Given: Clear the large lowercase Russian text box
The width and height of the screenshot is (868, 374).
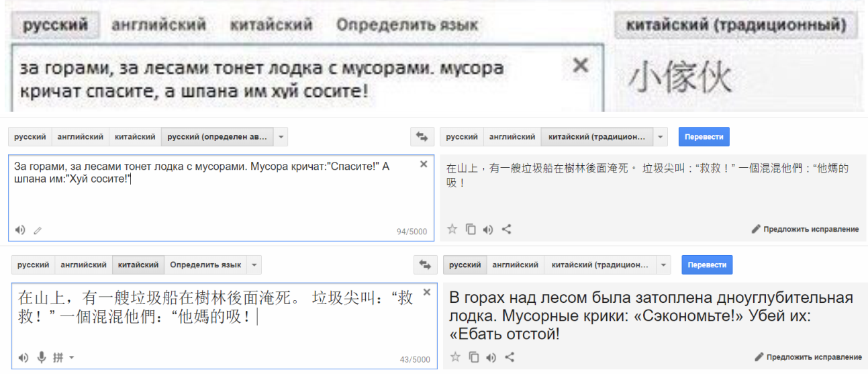Looking at the screenshot, I should tap(580, 65).
